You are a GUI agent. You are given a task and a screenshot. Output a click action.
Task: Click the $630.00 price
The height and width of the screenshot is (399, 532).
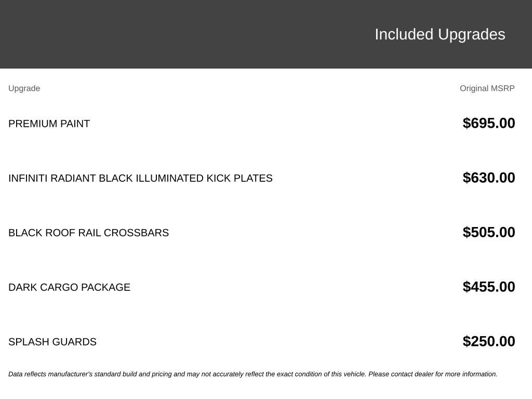pyautogui.click(x=489, y=178)
